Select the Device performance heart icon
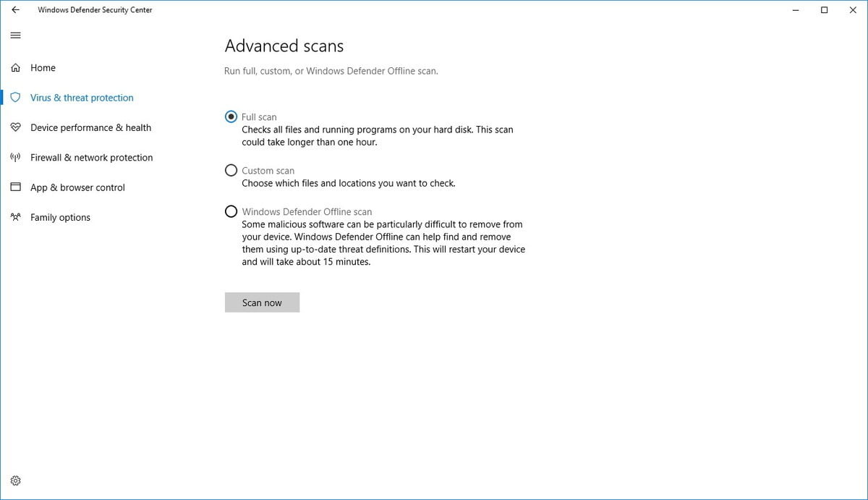The width and height of the screenshot is (868, 500). [x=15, y=127]
